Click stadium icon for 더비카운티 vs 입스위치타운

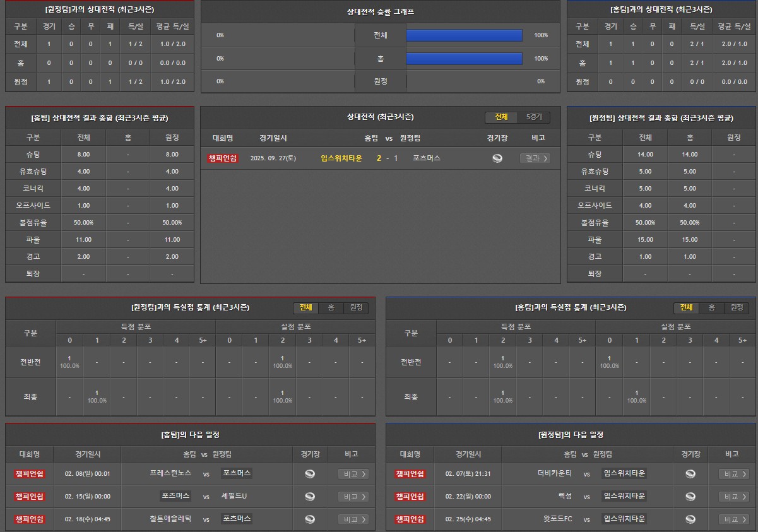click(x=690, y=474)
